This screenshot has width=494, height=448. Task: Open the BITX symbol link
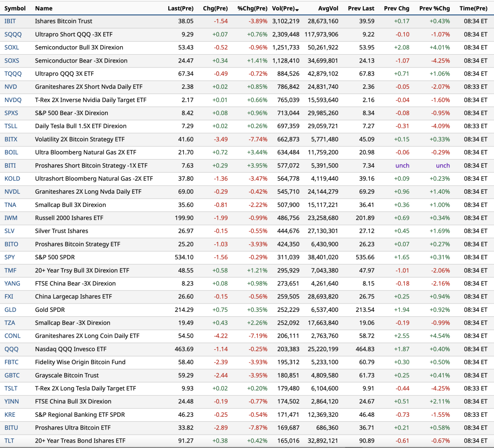pyautogui.click(x=11, y=139)
